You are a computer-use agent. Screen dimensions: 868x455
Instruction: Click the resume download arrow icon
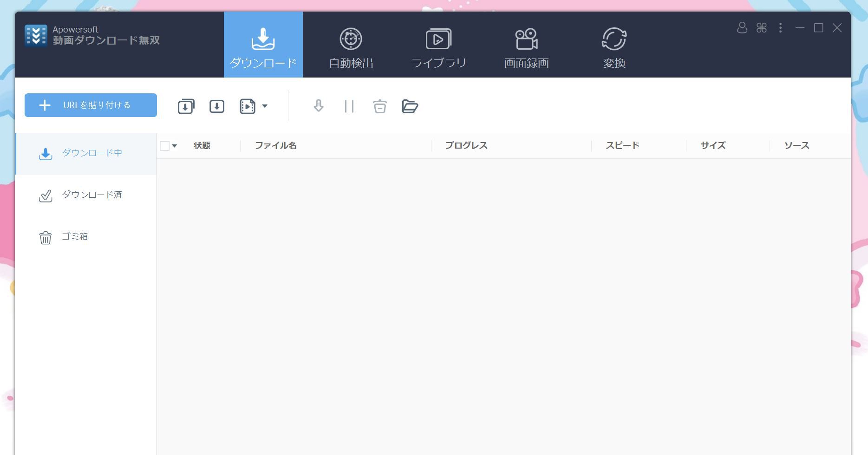click(x=318, y=106)
